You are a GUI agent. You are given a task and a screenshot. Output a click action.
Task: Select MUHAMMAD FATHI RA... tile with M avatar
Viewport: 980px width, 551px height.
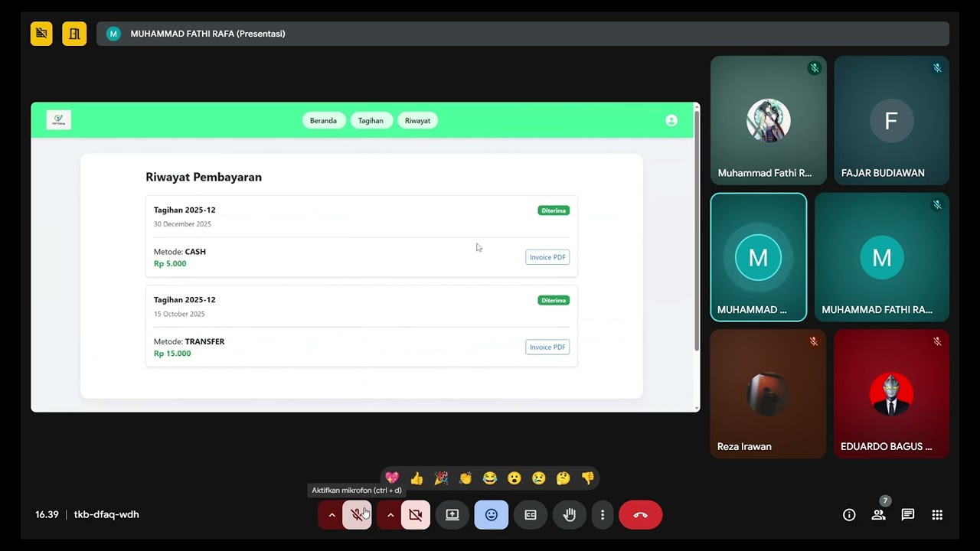pos(882,257)
